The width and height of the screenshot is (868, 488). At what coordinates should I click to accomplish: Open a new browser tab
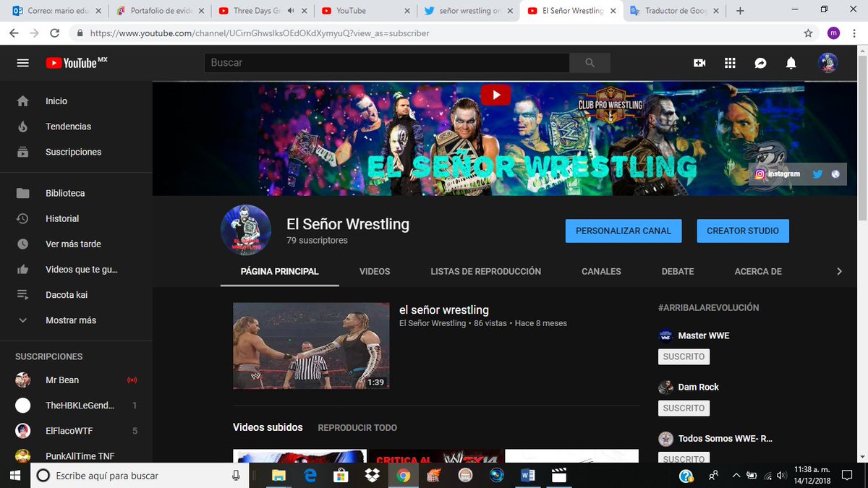point(740,11)
